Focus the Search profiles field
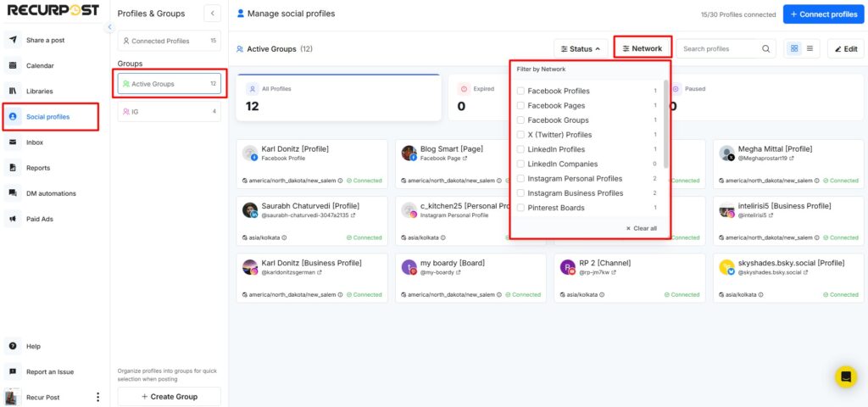Image resolution: width=868 pixels, height=407 pixels. (726, 48)
